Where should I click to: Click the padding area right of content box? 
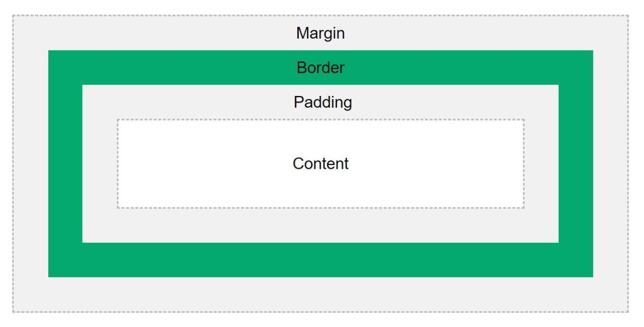tap(541, 163)
